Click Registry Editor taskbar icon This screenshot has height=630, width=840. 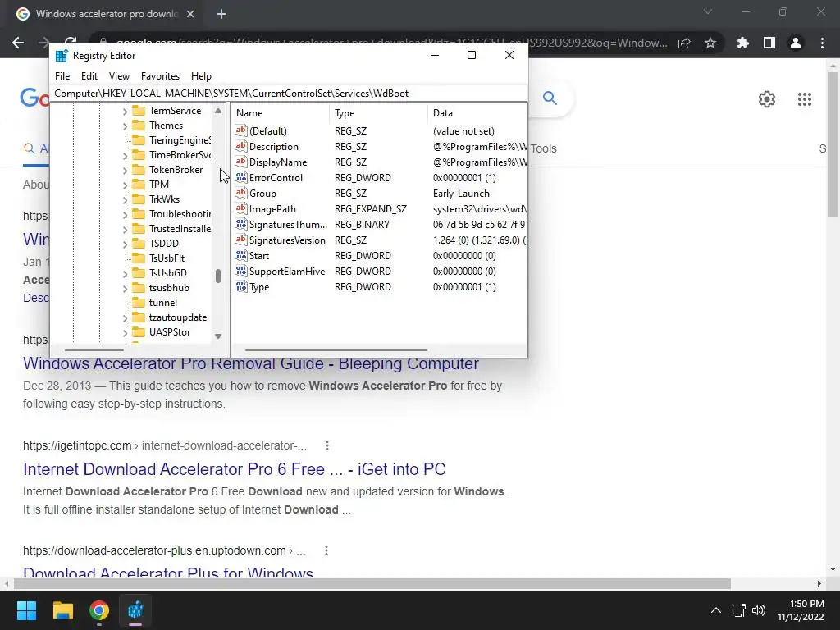[x=135, y=610]
